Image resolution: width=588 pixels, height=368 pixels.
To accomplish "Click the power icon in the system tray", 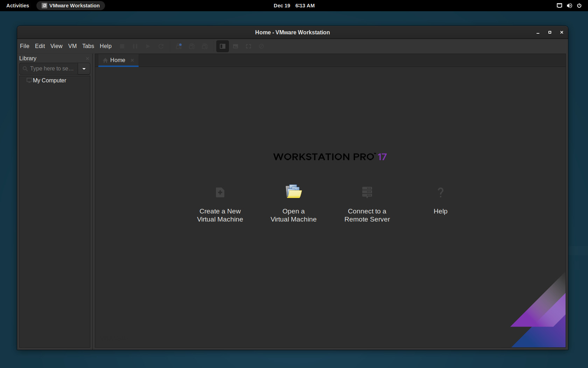I will 579,6.
